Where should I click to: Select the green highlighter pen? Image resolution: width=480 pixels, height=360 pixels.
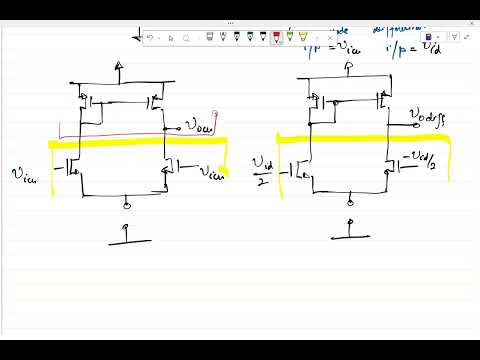pos(290,36)
